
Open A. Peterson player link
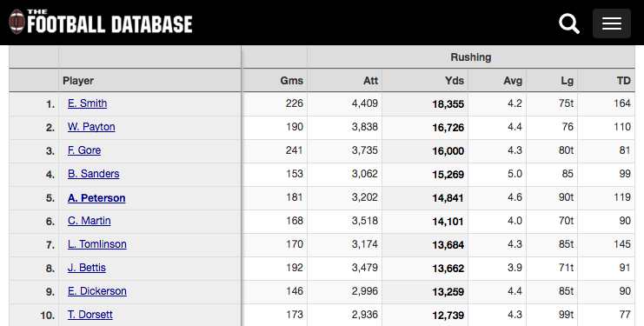[96, 198]
